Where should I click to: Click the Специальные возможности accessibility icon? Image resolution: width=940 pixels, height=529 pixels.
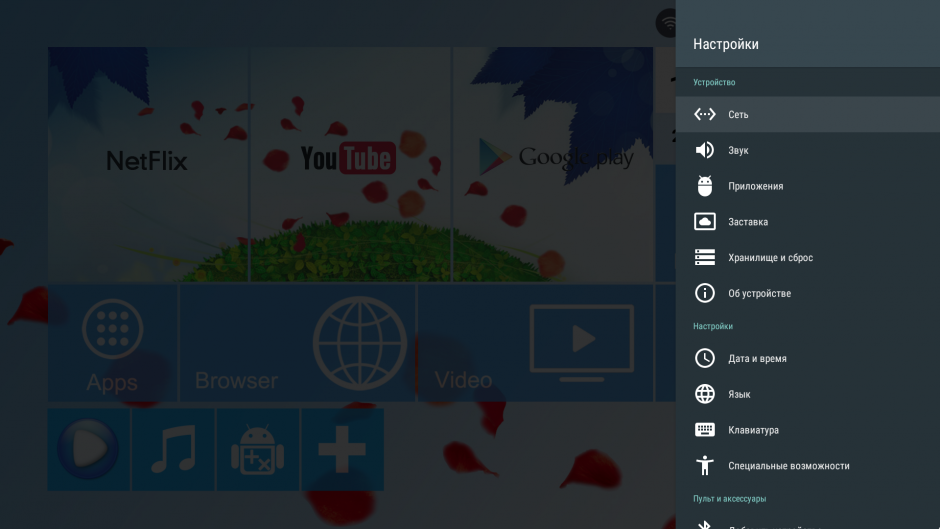[704, 465]
